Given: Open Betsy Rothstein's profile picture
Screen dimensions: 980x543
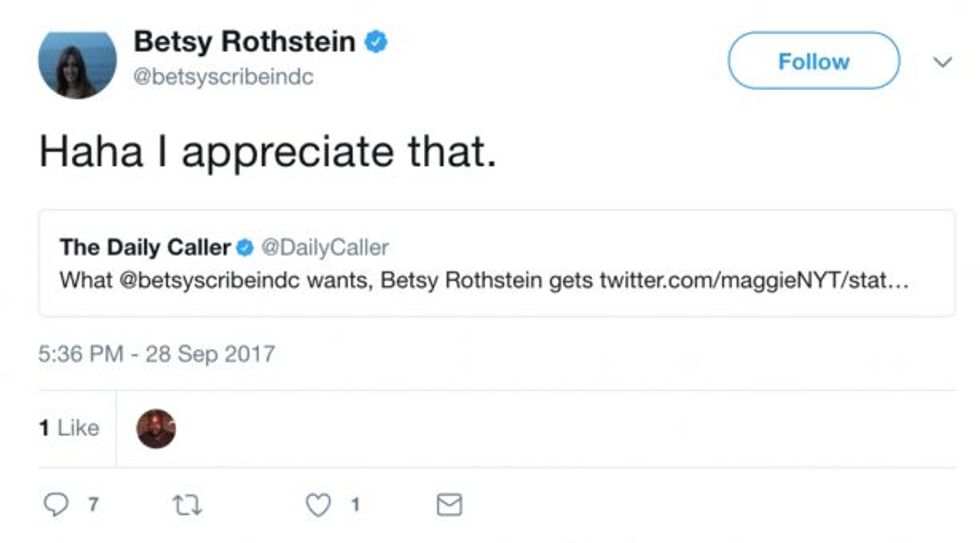Looking at the screenshot, I should (x=77, y=64).
